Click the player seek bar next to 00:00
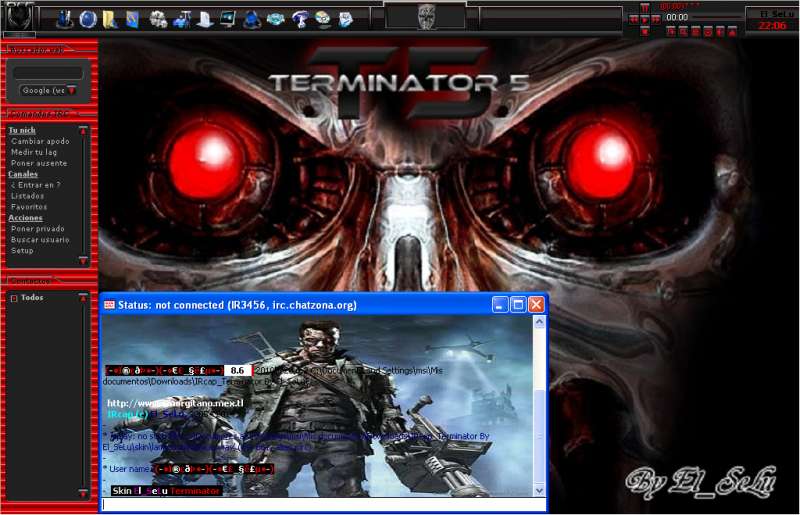 click(716, 17)
